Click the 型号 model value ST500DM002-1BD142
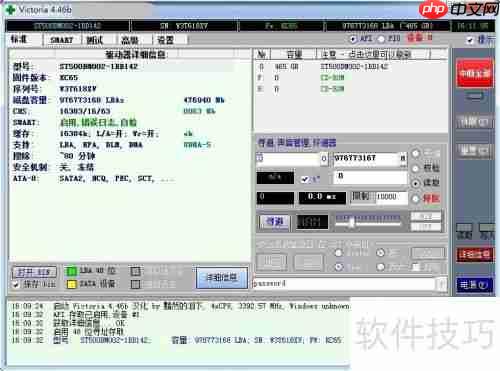The width and height of the screenshot is (500, 371). pos(98,66)
